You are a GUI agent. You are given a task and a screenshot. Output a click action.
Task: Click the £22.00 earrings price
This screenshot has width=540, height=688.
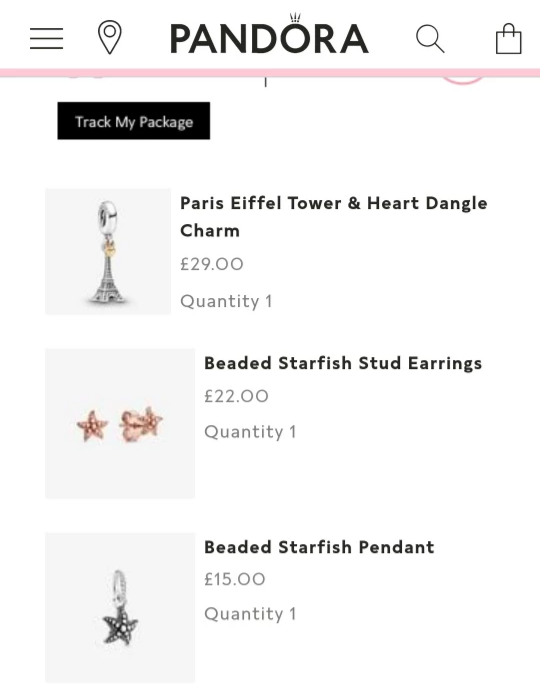pos(236,396)
